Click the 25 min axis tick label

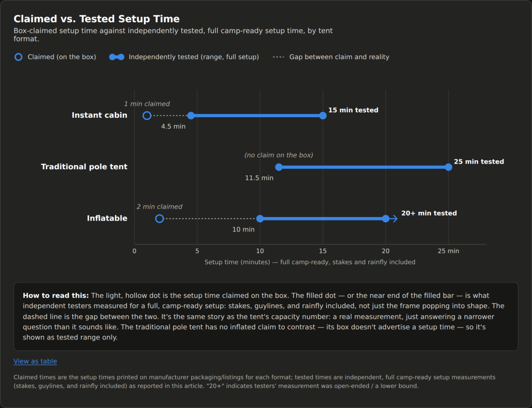click(x=448, y=251)
